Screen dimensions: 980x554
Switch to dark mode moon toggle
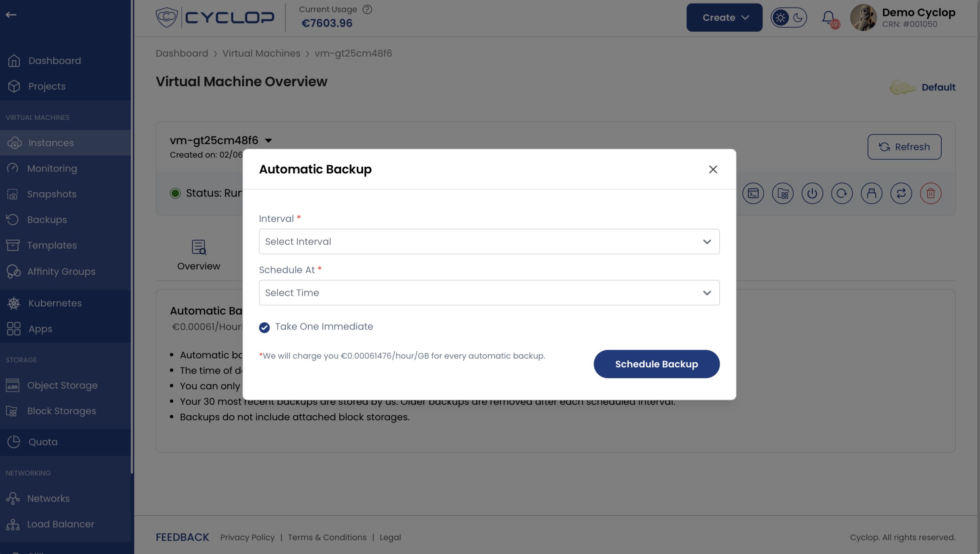point(798,18)
